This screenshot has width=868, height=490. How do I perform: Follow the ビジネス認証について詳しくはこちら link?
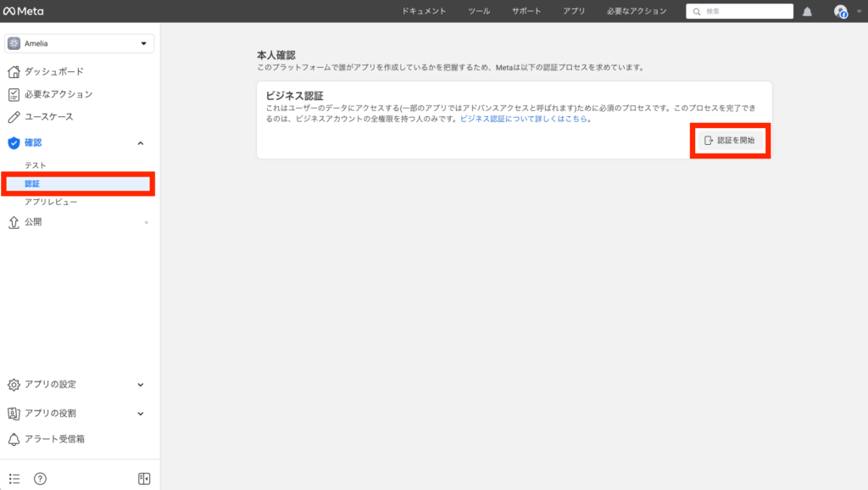click(525, 120)
